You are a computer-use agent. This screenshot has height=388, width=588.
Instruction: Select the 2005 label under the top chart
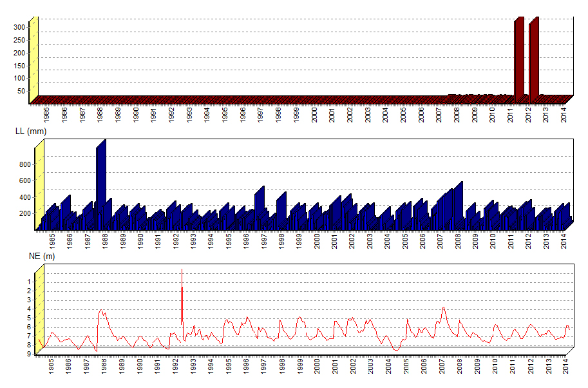click(403, 116)
